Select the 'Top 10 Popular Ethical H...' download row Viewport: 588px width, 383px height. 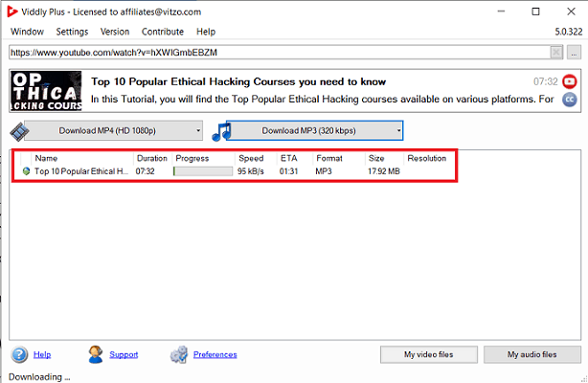[x=235, y=171]
